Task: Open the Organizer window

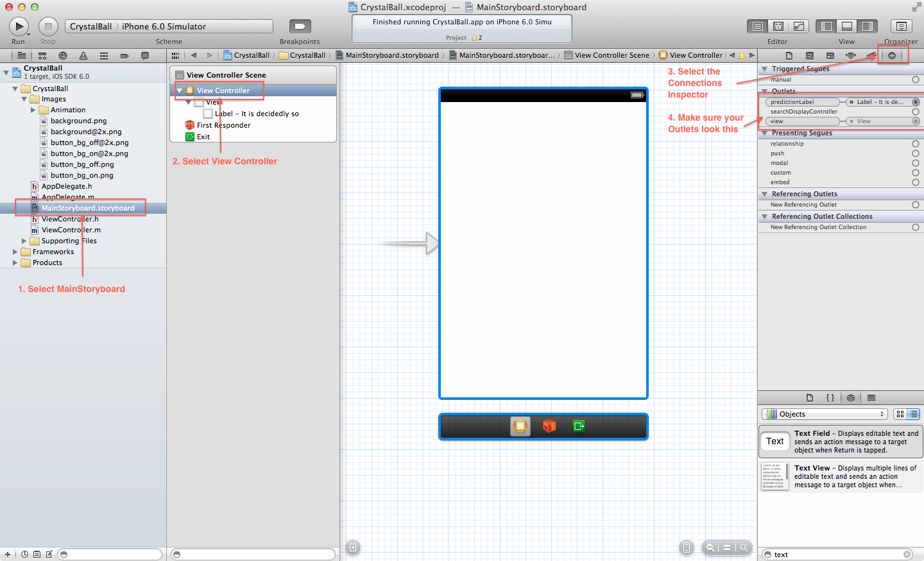Action: [901, 26]
